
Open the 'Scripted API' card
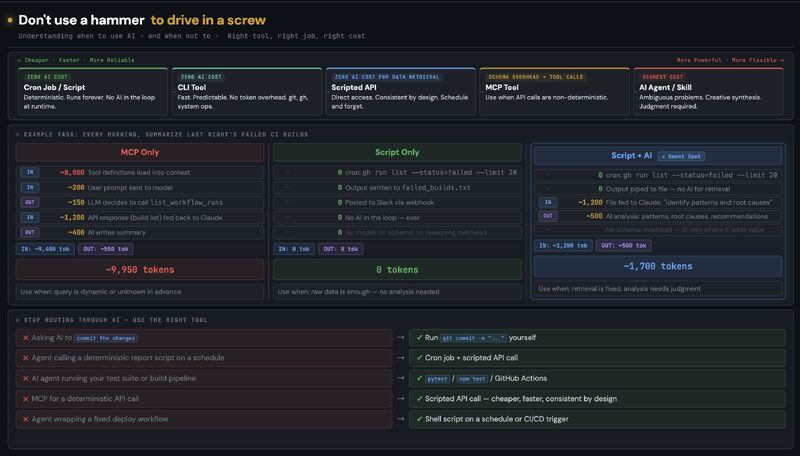[401, 91]
